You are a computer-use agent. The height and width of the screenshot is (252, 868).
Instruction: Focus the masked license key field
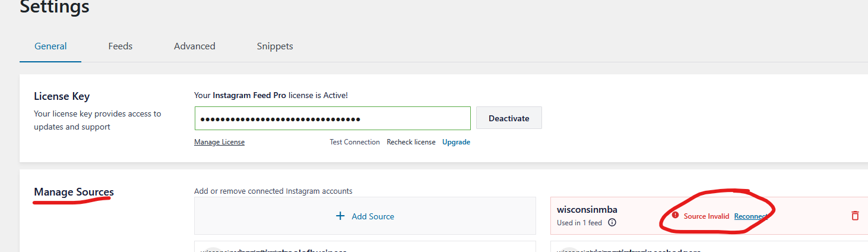click(x=332, y=118)
